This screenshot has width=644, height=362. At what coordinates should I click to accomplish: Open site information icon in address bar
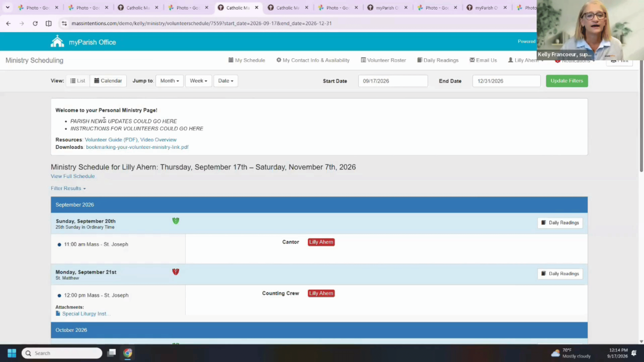click(x=64, y=23)
